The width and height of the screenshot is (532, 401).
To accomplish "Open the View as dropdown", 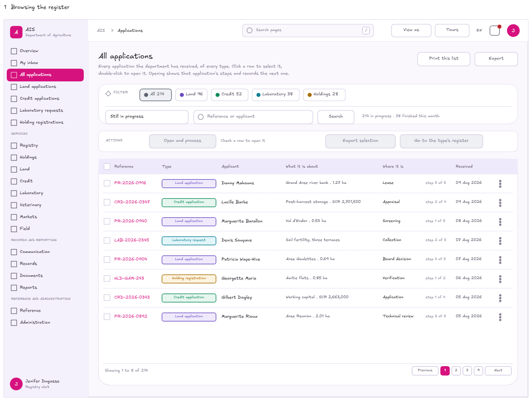I will pyautogui.click(x=411, y=31).
